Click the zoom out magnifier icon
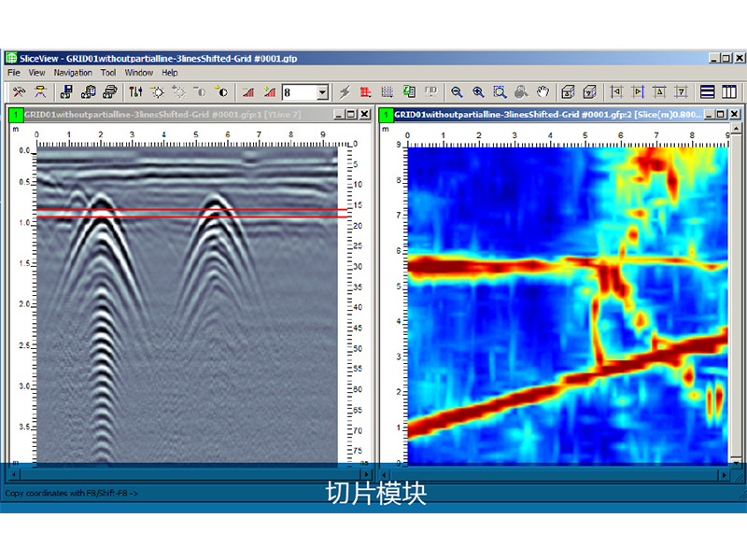 (457, 91)
